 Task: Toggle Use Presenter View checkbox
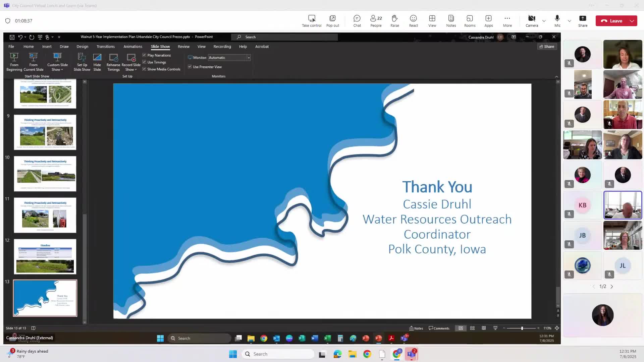pos(190,67)
